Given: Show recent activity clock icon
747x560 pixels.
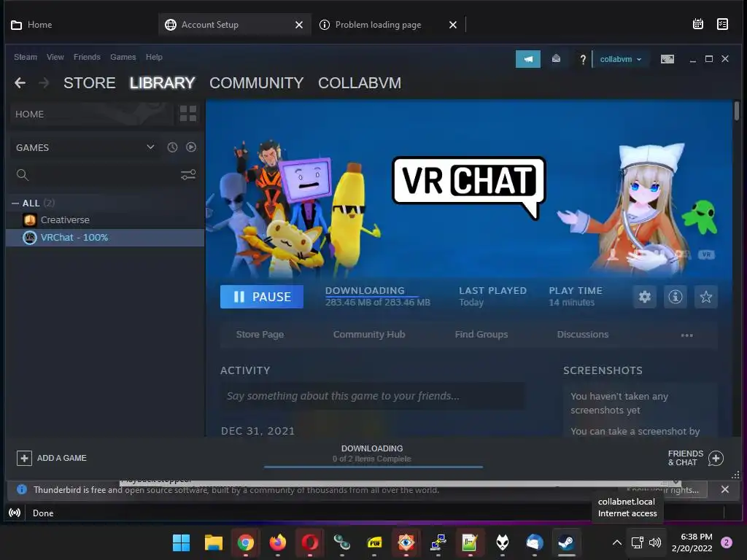Looking at the screenshot, I should (x=172, y=147).
